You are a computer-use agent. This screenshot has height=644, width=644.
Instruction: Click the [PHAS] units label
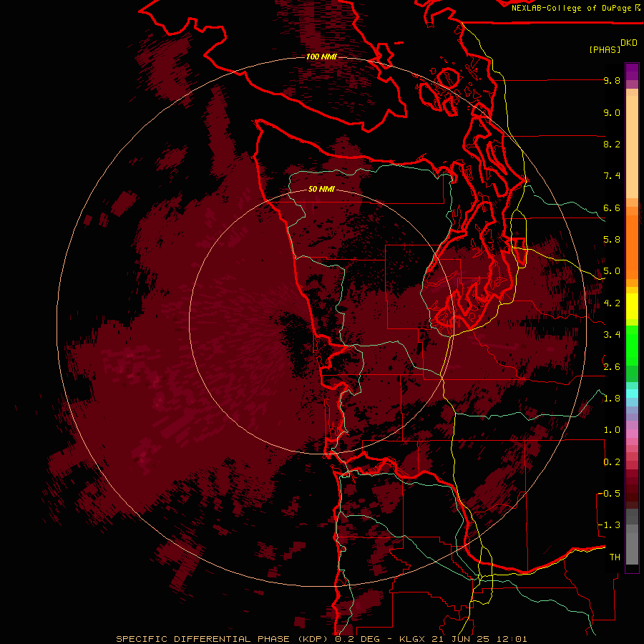pyautogui.click(x=605, y=49)
